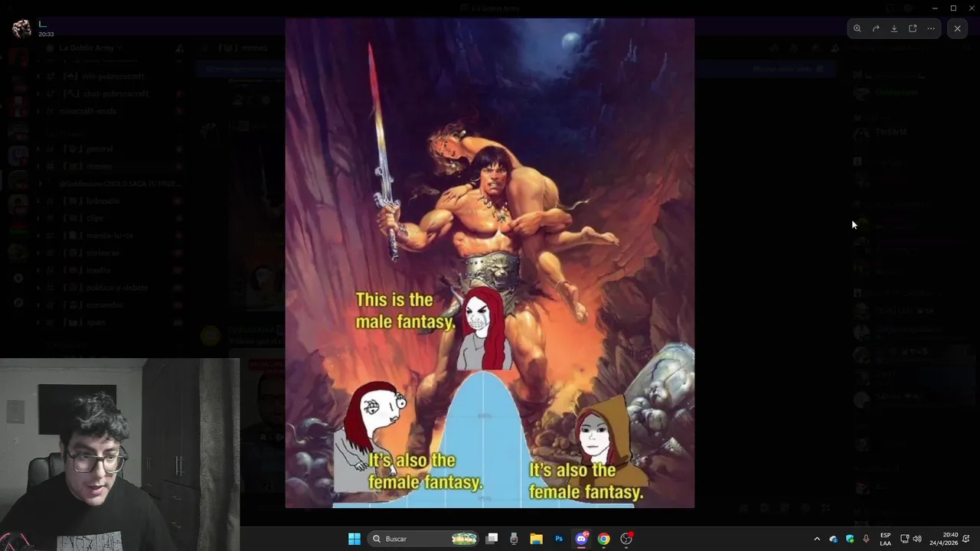
Task: Minimize the Discord window
Action: coord(935,8)
